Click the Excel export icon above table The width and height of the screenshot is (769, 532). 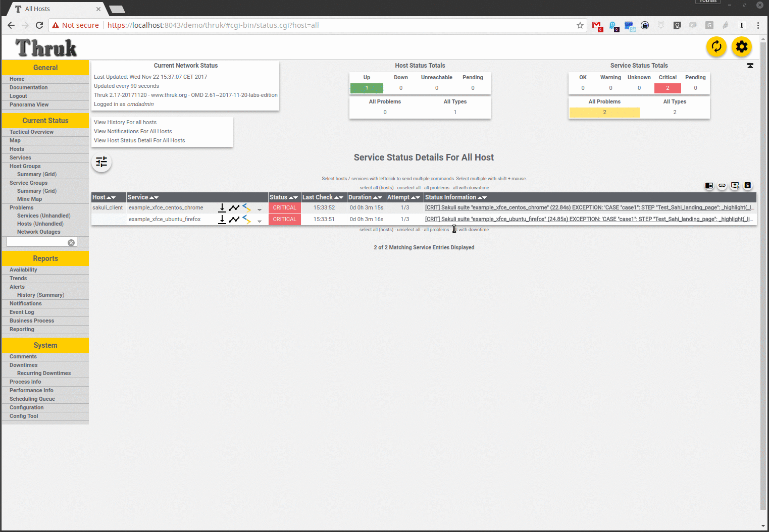(x=748, y=186)
